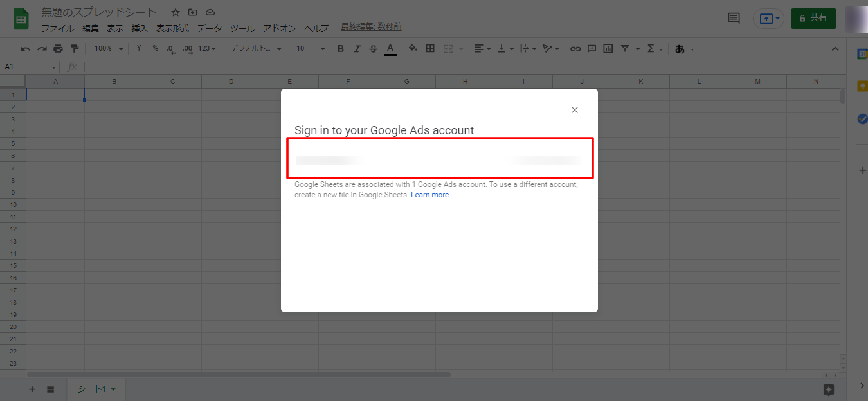The height and width of the screenshot is (401, 868).
Task: Open the all sheets list icon
Action: (x=51, y=389)
